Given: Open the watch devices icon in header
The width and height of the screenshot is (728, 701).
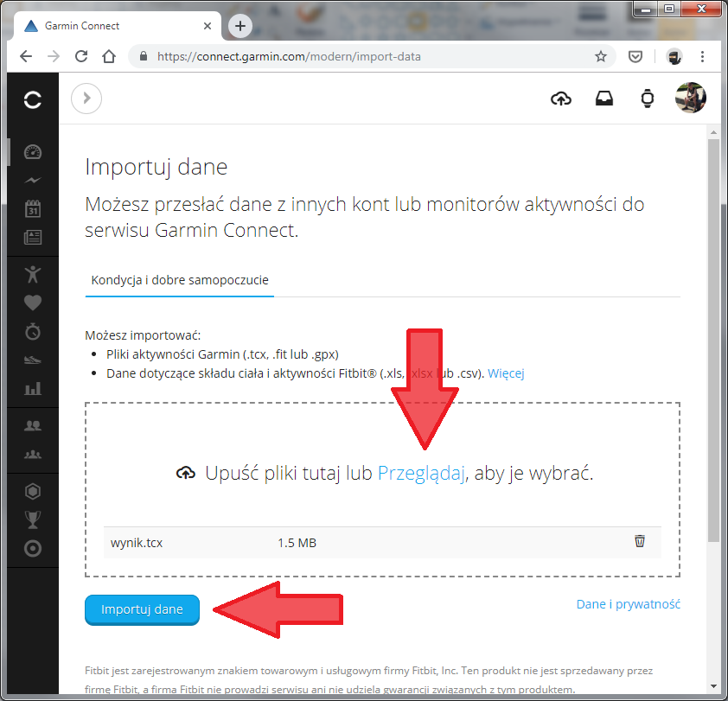Looking at the screenshot, I should (x=648, y=99).
